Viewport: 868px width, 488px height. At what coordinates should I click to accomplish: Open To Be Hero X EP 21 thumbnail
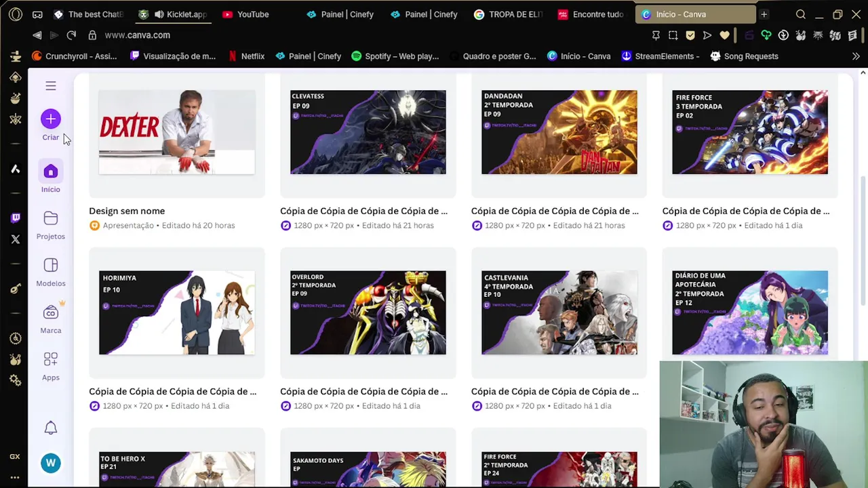pyautogui.click(x=177, y=469)
